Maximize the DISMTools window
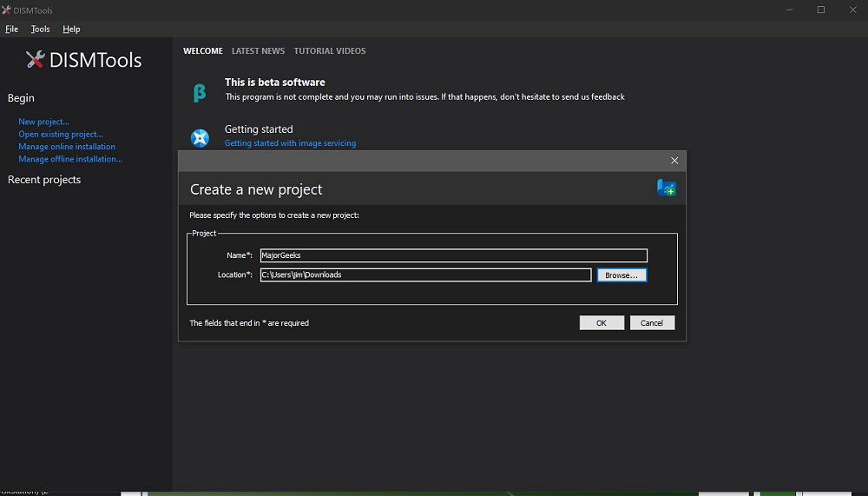This screenshot has width=868, height=496. click(x=820, y=10)
